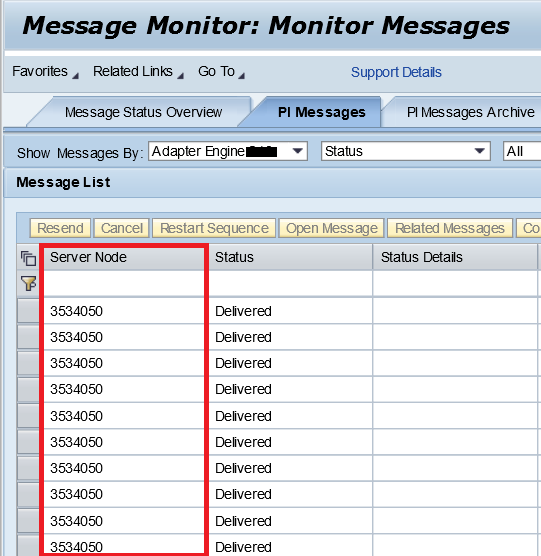Expand the Status dropdown arrow
This screenshot has width=541, height=556.
(480, 151)
